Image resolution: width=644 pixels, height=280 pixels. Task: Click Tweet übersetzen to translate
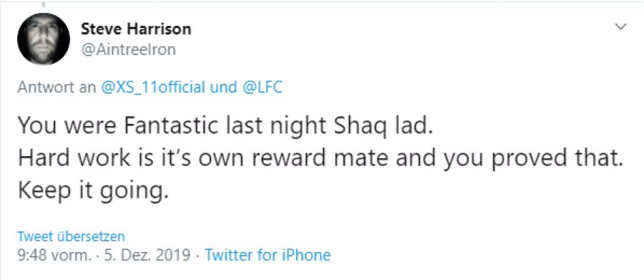(x=71, y=237)
